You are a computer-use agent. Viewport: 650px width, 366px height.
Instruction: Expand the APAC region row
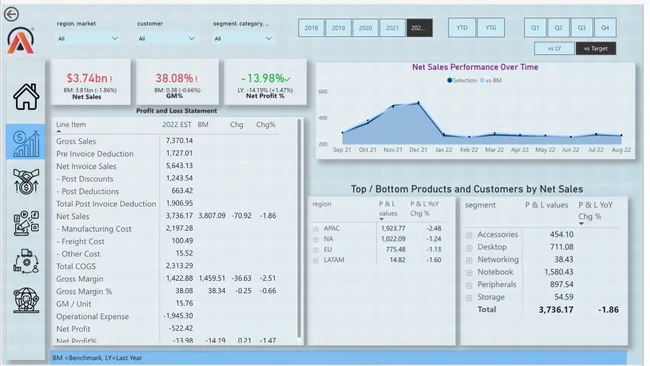click(316, 229)
